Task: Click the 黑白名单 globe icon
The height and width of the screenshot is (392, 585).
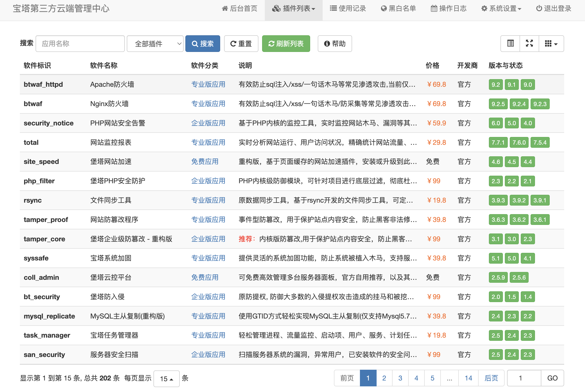Action: tap(384, 8)
